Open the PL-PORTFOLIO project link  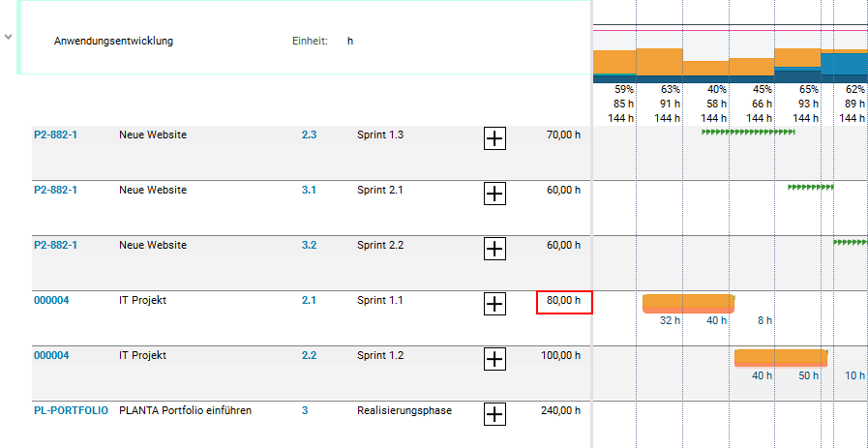click(71, 411)
